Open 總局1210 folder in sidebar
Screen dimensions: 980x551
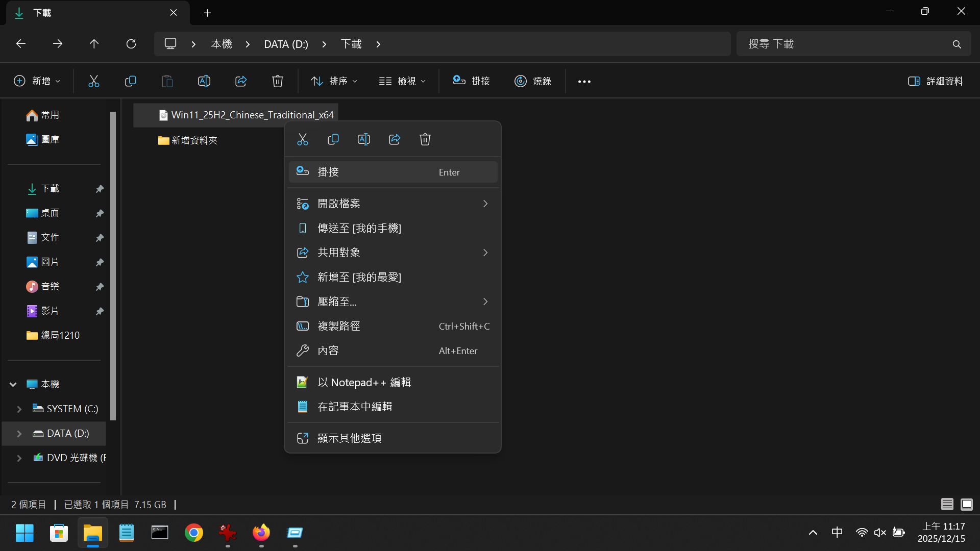click(x=60, y=335)
